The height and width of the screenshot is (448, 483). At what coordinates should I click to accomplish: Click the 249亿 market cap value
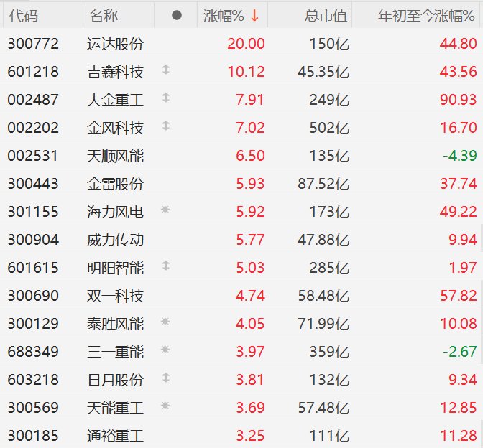329,100
